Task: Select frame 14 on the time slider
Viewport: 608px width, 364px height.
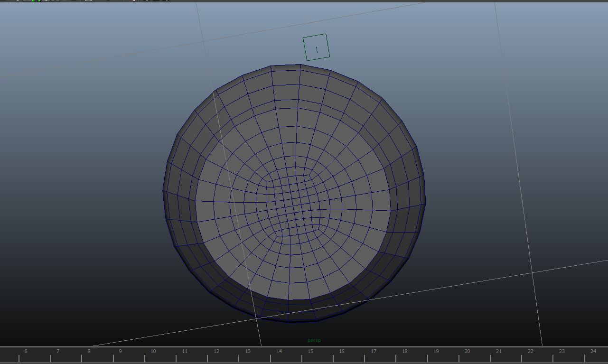Action: (279, 351)
